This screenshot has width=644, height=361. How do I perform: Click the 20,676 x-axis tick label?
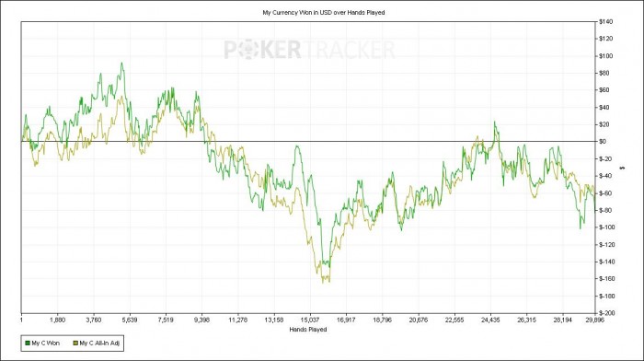[418, 320]
